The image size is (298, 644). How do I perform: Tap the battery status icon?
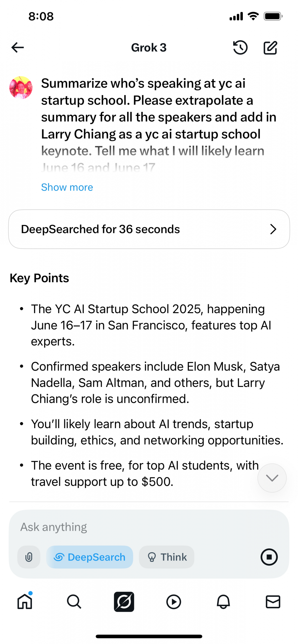(273, 16)
